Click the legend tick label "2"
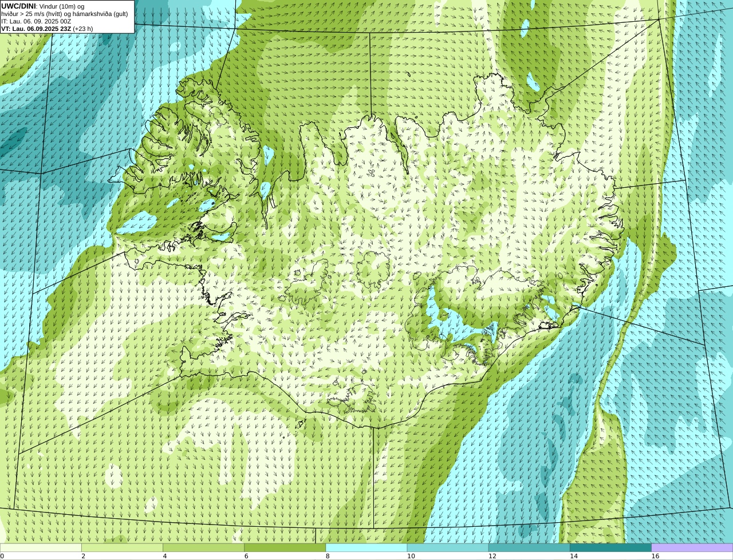The image size is (733, 560). click(x=83, y=556)
